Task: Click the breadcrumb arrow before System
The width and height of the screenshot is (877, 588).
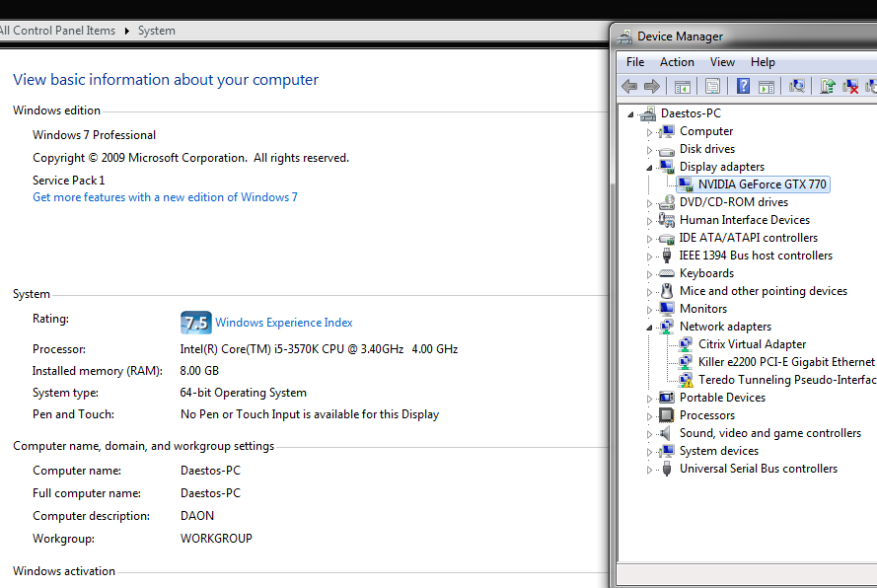Action: (127, 31)
